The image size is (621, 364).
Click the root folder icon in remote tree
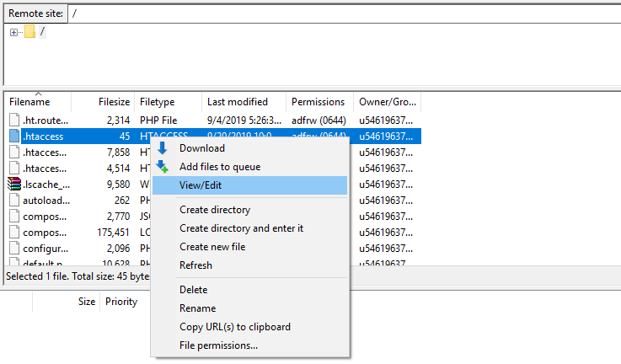(x=29, y=32)
